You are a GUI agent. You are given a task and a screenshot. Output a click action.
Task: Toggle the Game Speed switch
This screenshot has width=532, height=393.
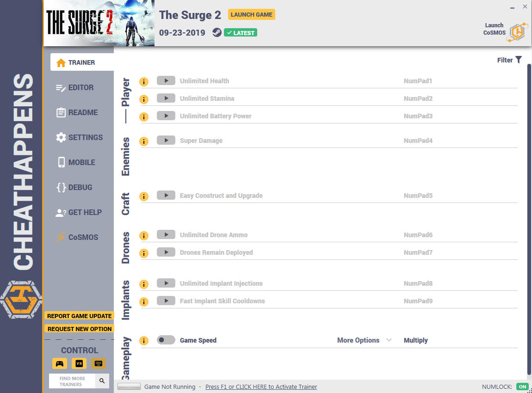click(166, 340)
